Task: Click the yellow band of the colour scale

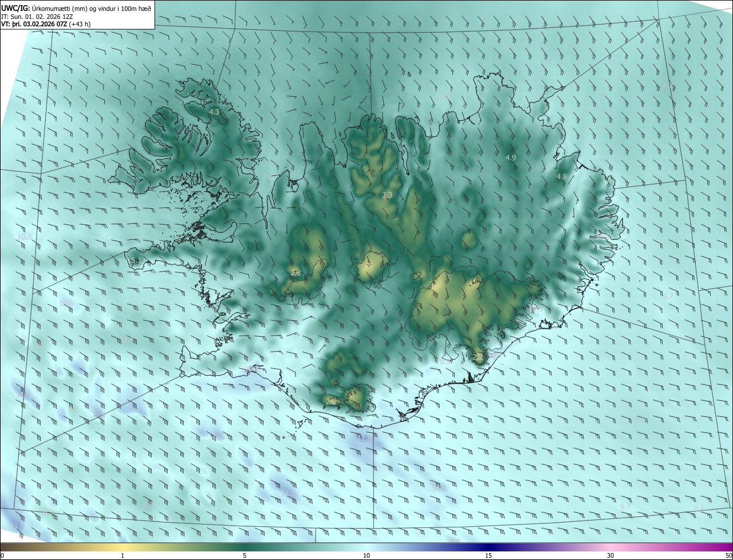Action: point(123,547)
